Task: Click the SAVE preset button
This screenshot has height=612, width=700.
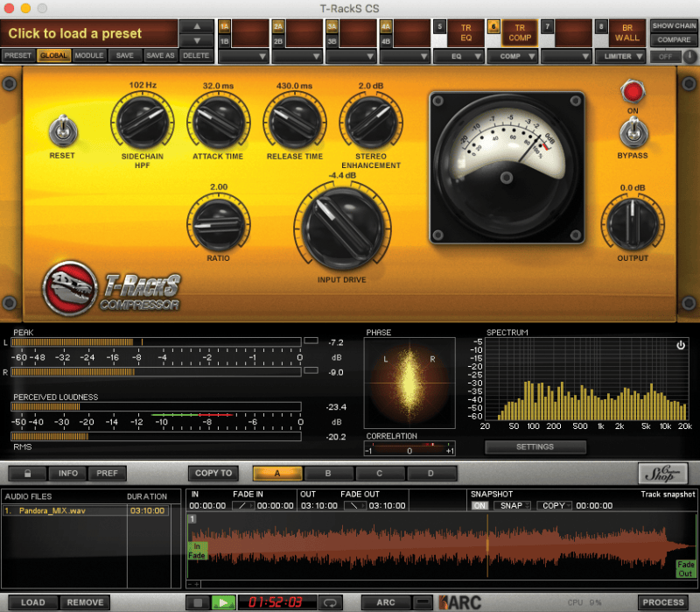Action: tap(125, 55)
